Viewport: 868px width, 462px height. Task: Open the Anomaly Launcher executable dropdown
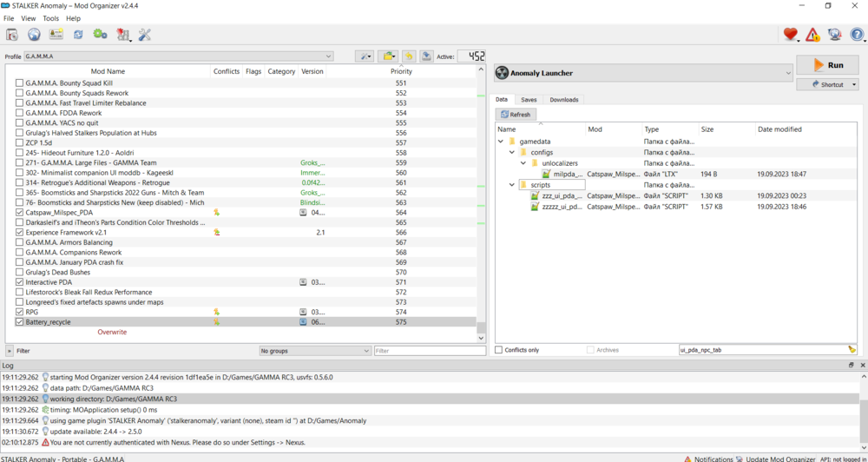(x=643, y=73)
